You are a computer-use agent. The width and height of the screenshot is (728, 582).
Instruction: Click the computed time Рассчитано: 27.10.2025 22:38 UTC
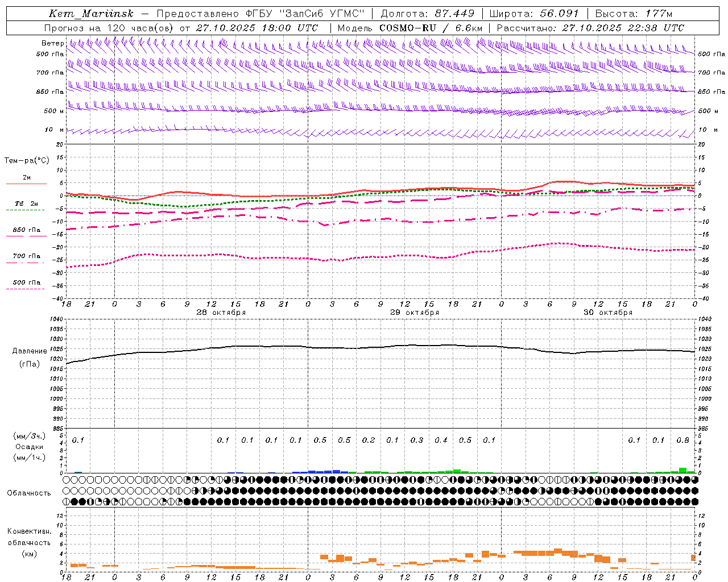tap(590, 28)
